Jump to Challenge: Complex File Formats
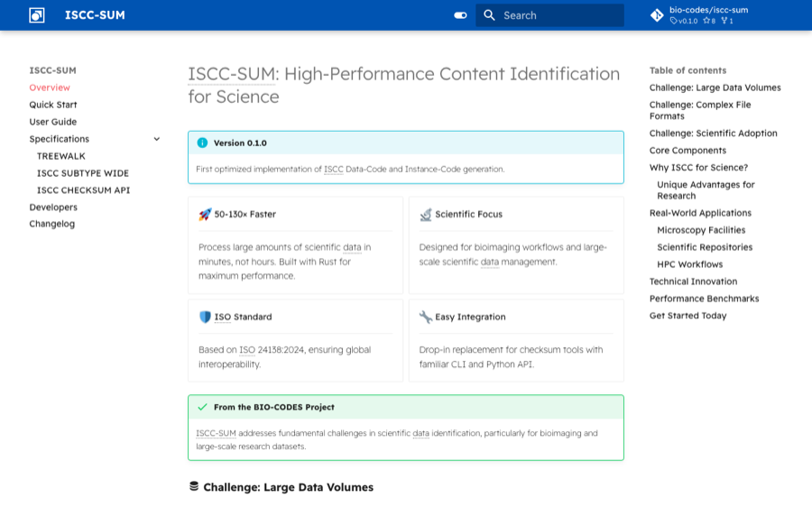Viewport: 812px width, 507px height. coord(700,110)
